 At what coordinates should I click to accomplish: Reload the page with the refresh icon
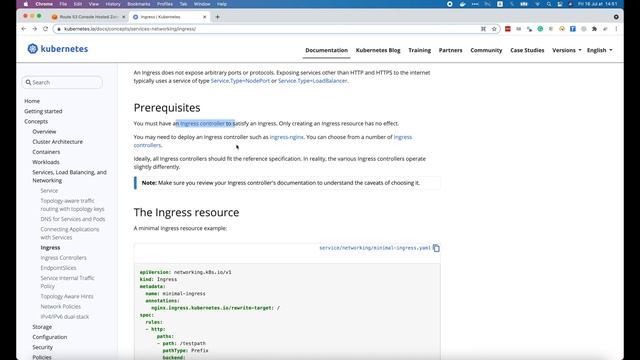point(45,29)
